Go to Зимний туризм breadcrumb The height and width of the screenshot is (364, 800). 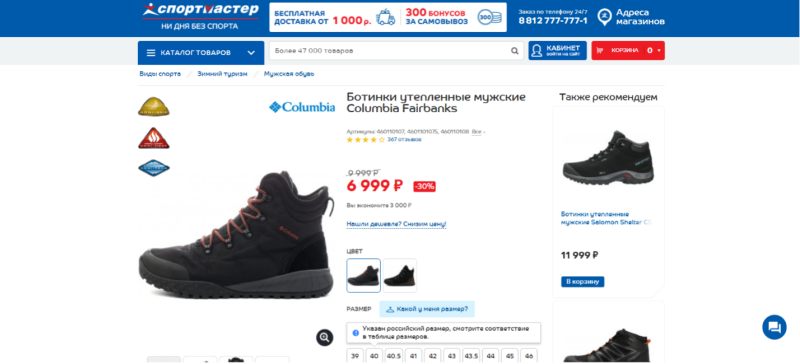[x=222, y=74]
